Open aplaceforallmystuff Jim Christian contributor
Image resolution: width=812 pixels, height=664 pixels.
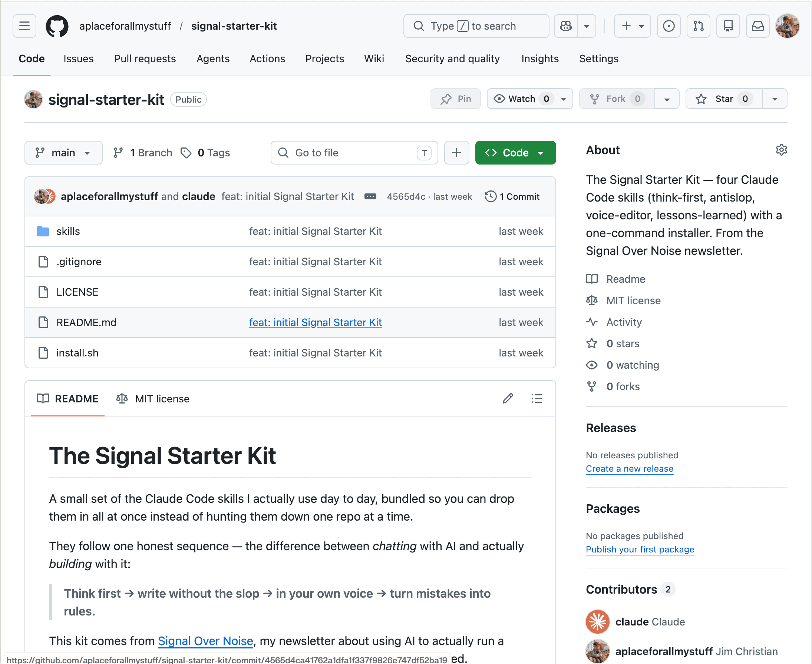tap(681, 651)
